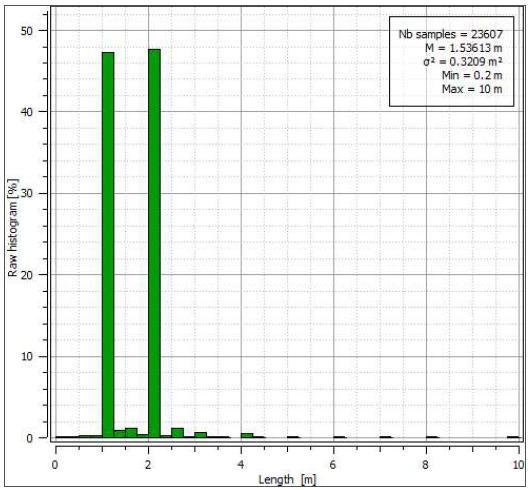Click the x-axis tick label 8

[426, 465]
